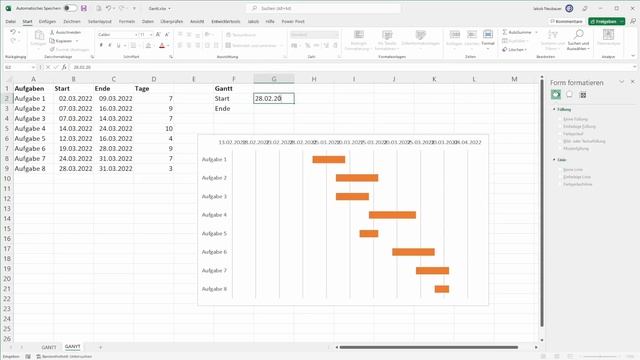Open the Start ribbon tab
Viewport: 640px width, 360px height.
[x=27, y=21]
